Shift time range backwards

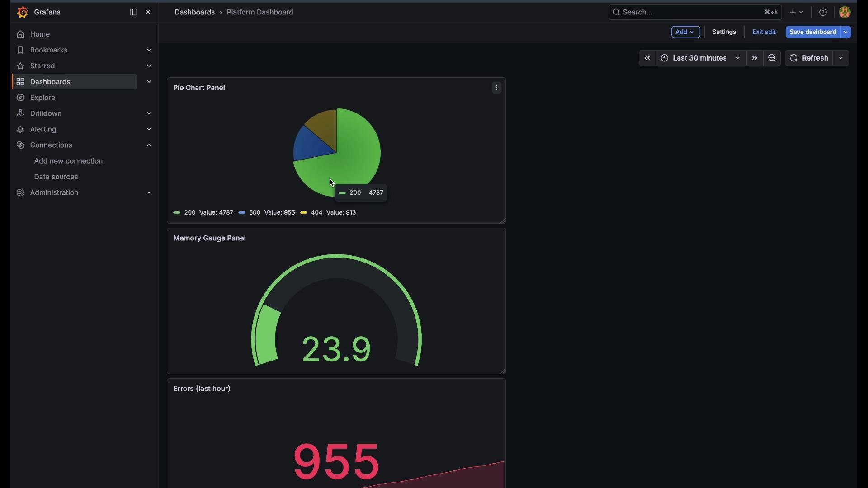[647, 58]
